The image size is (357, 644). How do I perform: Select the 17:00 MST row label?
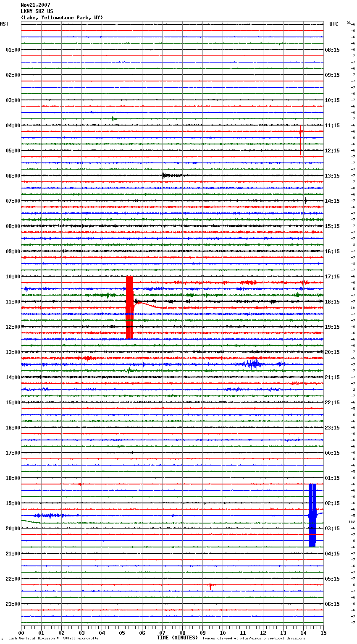[13, 453]
